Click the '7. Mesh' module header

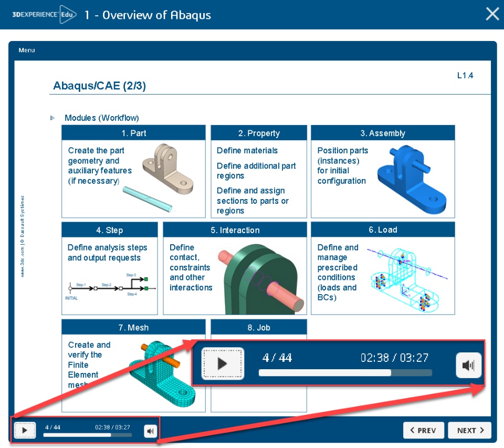tap(133, 327)
